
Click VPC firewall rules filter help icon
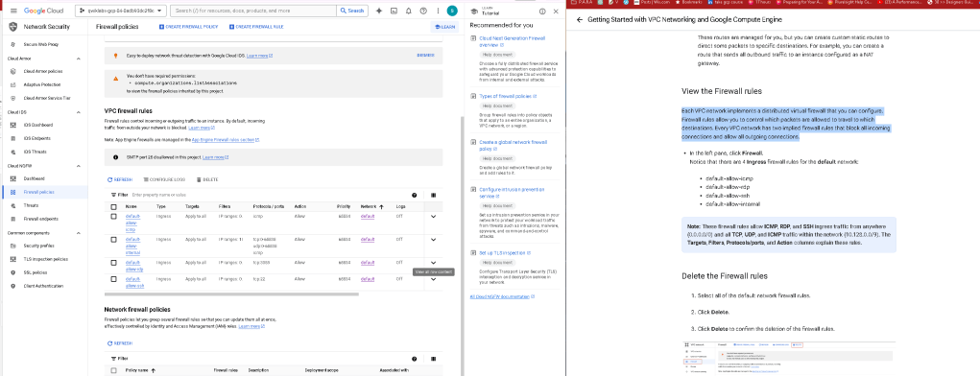click(415, 195)
